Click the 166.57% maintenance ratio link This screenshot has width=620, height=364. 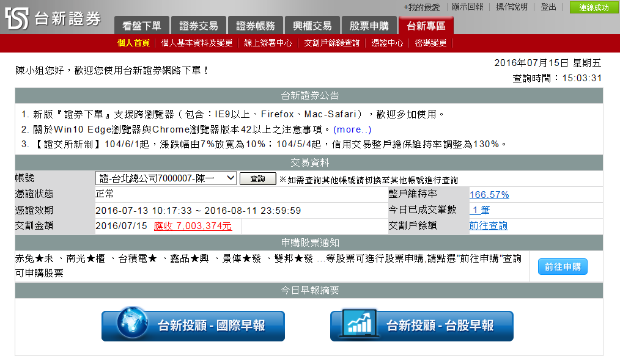pos(489,195)
